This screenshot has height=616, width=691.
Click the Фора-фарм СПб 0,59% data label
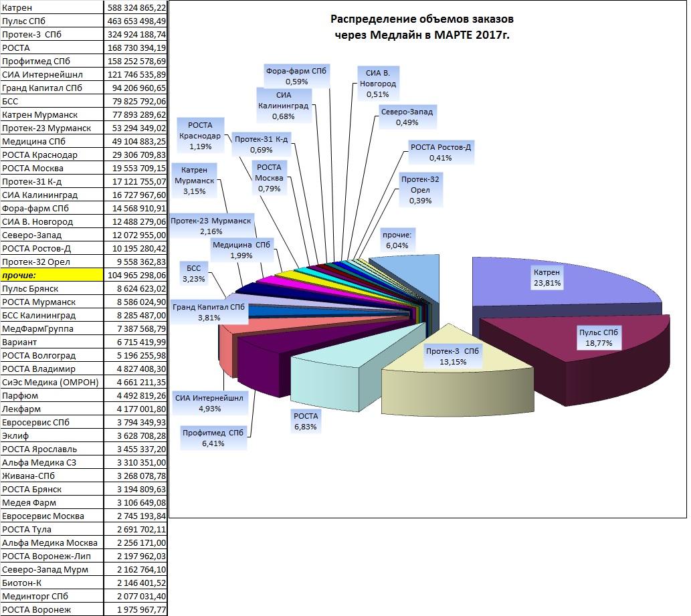point(296,76)
